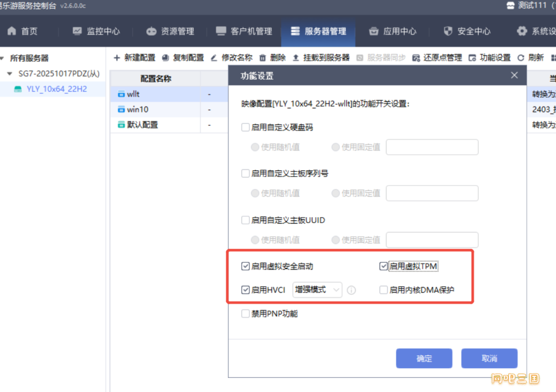The image size is (556, 392).
Task: Click the YLY_10x64_22H2 disk icon
Action: click(18, 89)
